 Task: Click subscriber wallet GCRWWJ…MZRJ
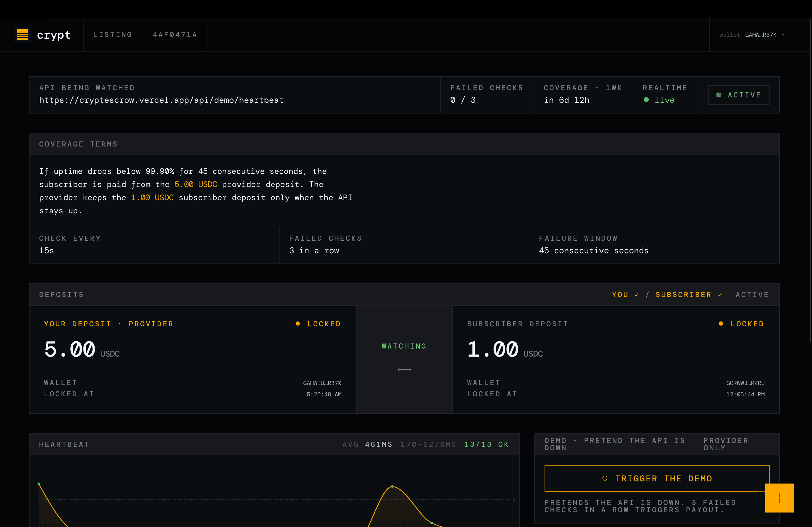[745, 383]
